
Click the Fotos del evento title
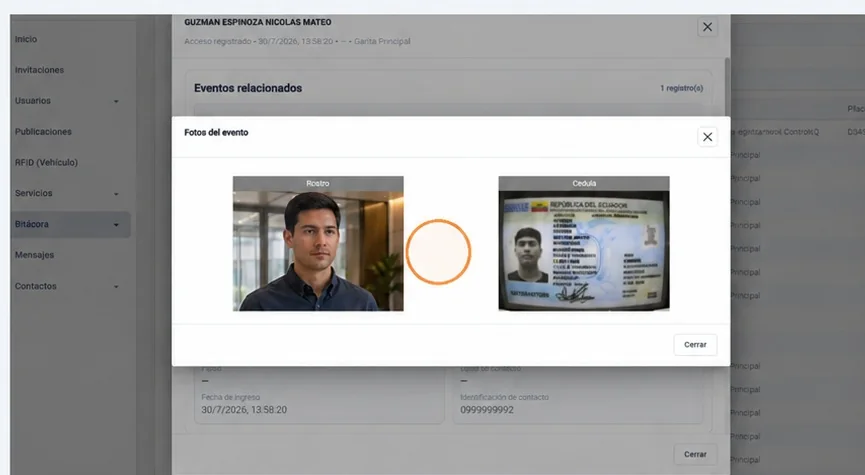point(216,133)
